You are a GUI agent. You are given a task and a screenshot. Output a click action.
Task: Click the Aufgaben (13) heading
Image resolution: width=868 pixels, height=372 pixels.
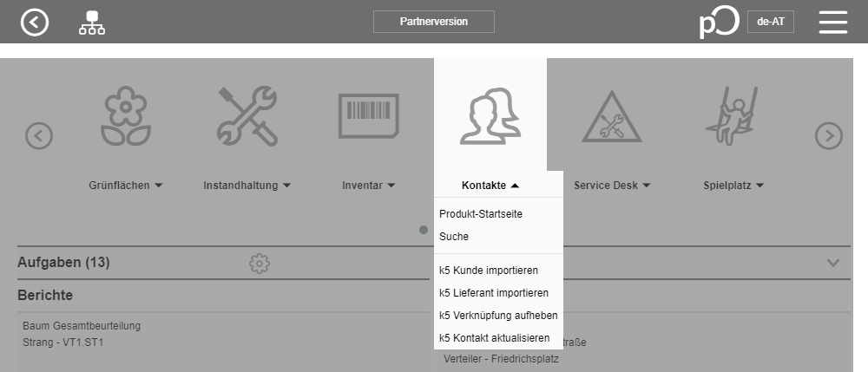[x=63, y=263]
